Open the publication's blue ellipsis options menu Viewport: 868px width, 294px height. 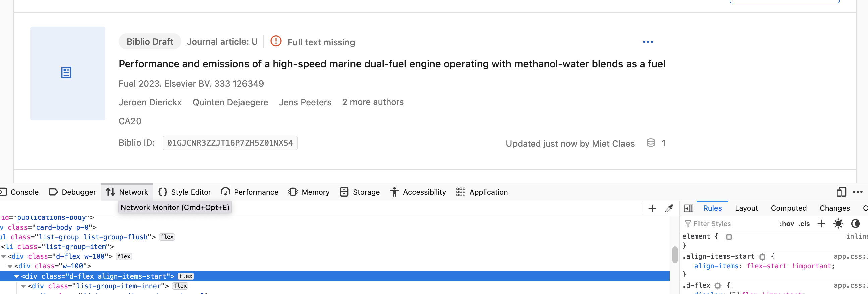[x=648, y=42]
